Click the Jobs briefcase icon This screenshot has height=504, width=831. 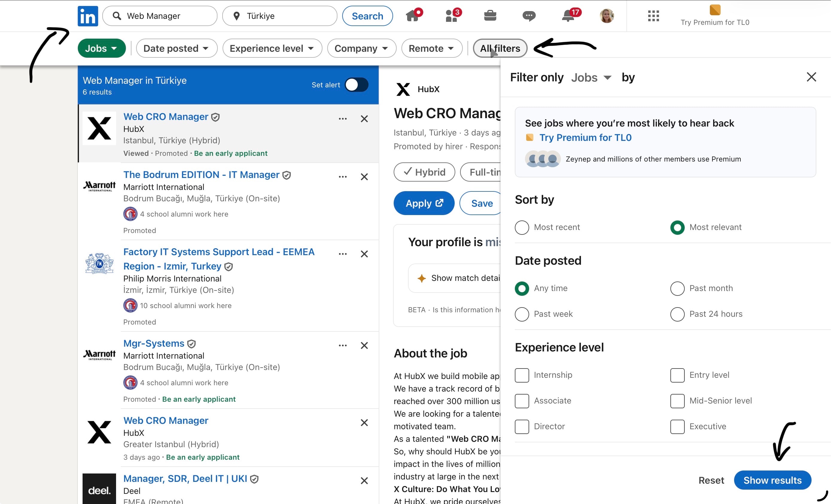coord(491,16)
